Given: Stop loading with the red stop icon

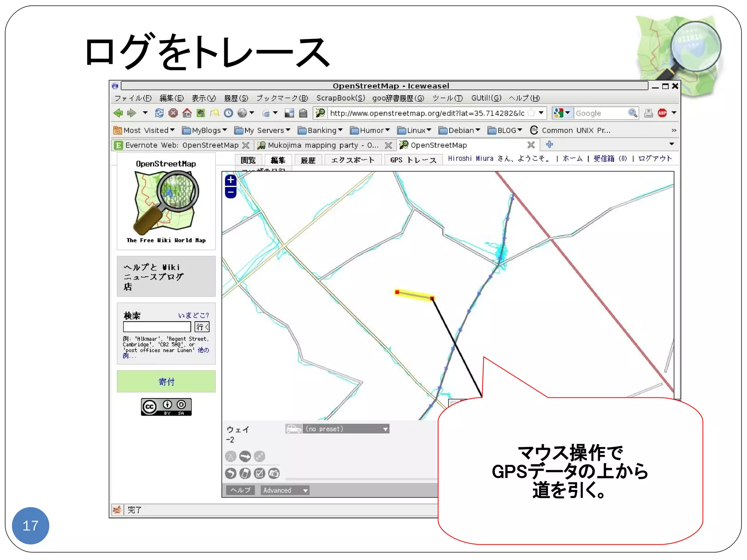Looking at the screenshot, I should coord(173,113).
